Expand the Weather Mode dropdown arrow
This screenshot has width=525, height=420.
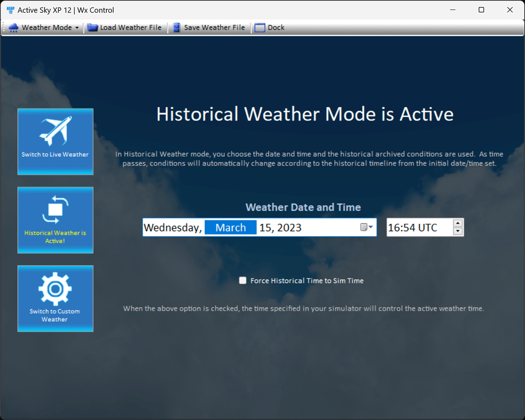coord(77,28)
